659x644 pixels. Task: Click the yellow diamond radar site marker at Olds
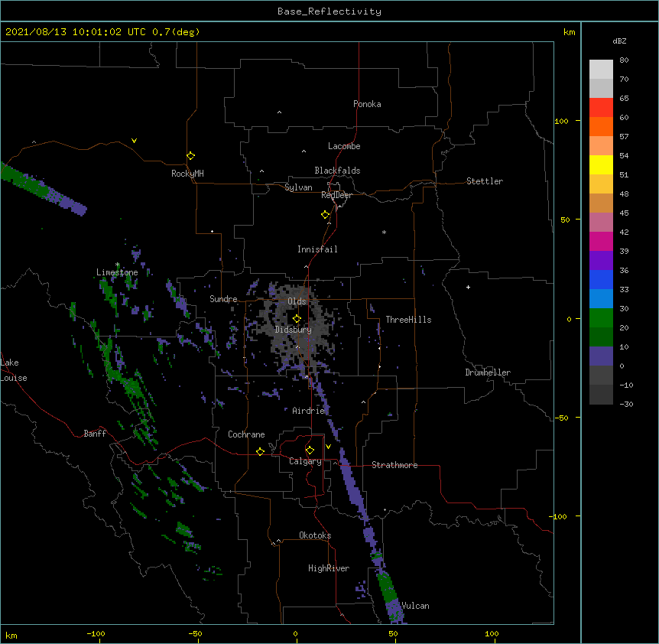coord(297,319)
